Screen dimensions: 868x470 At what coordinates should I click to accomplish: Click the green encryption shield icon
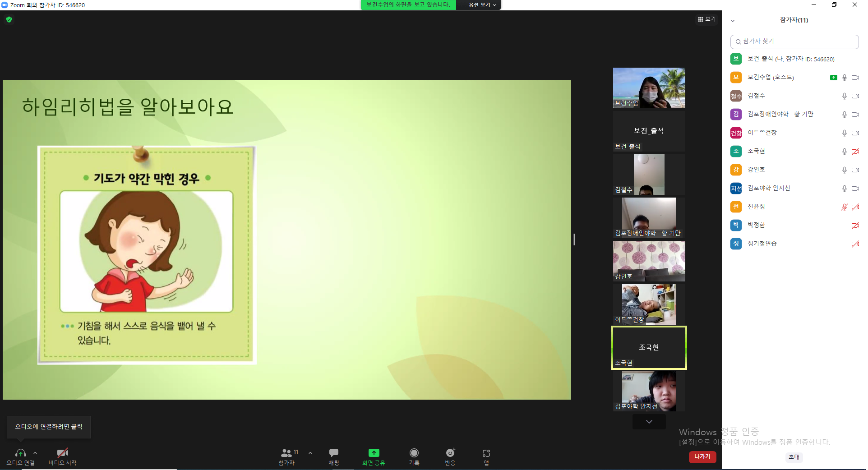pos(9,19)
